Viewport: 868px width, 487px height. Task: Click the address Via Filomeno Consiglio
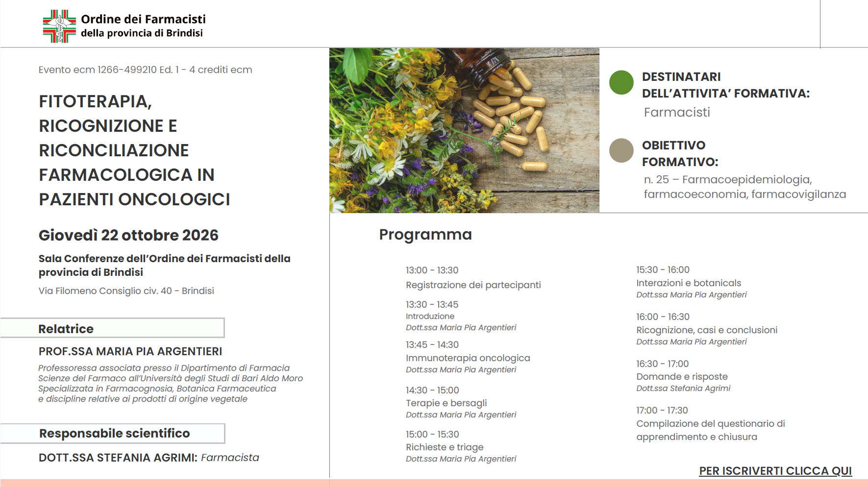tap(126, 291)
